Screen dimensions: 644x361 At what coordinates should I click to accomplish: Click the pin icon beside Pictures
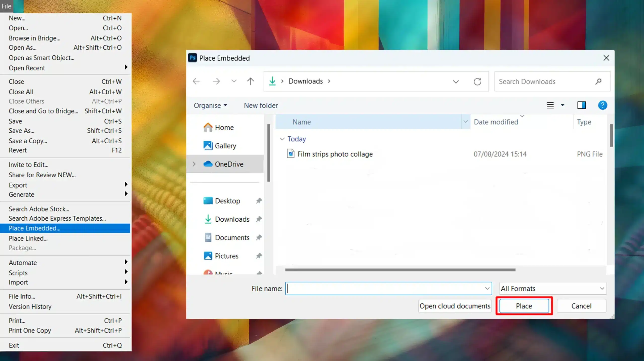tap(259, 256)
